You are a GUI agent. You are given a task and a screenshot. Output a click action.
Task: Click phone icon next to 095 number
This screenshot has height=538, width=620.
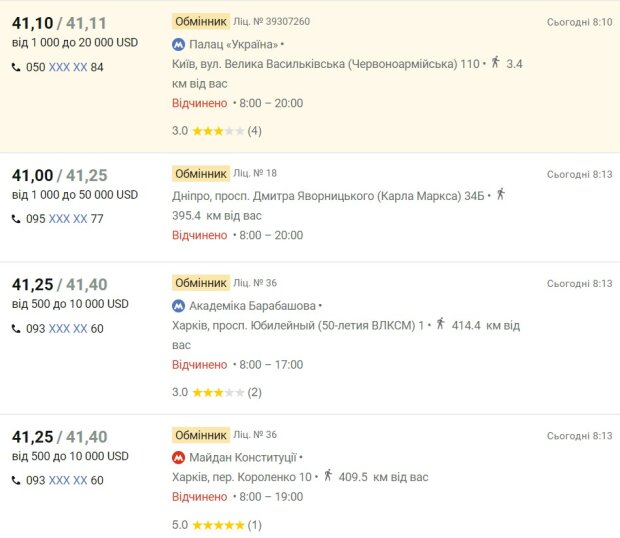(16, 219)
